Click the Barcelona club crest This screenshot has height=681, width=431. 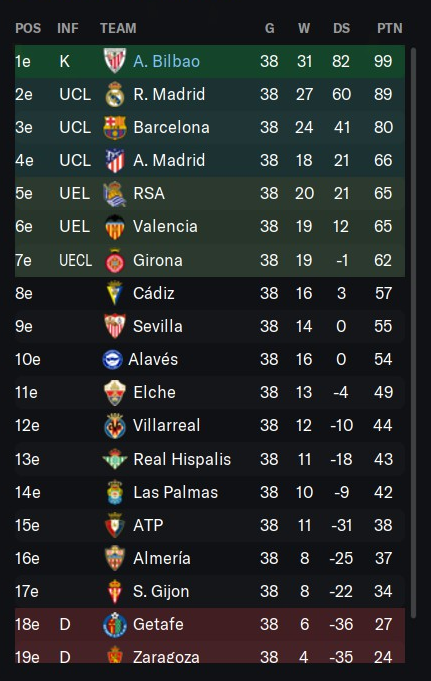[115, 127]
